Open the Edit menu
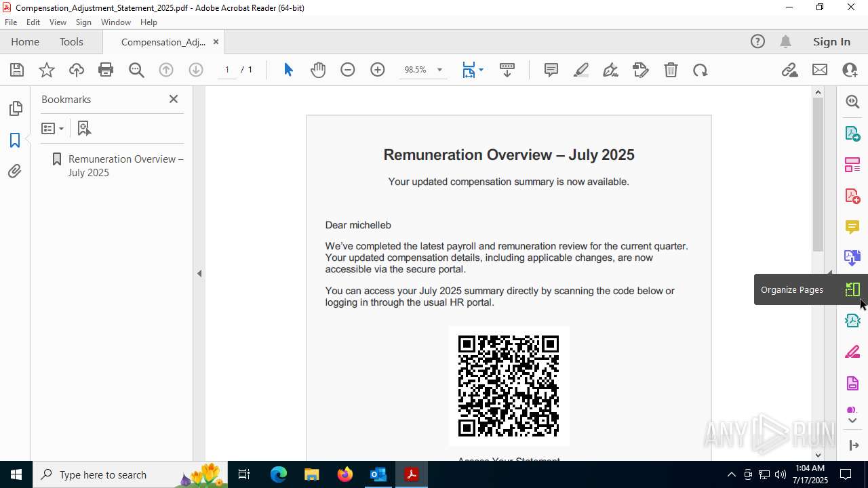Screen dimensions: 868x488 click(33, 22)
